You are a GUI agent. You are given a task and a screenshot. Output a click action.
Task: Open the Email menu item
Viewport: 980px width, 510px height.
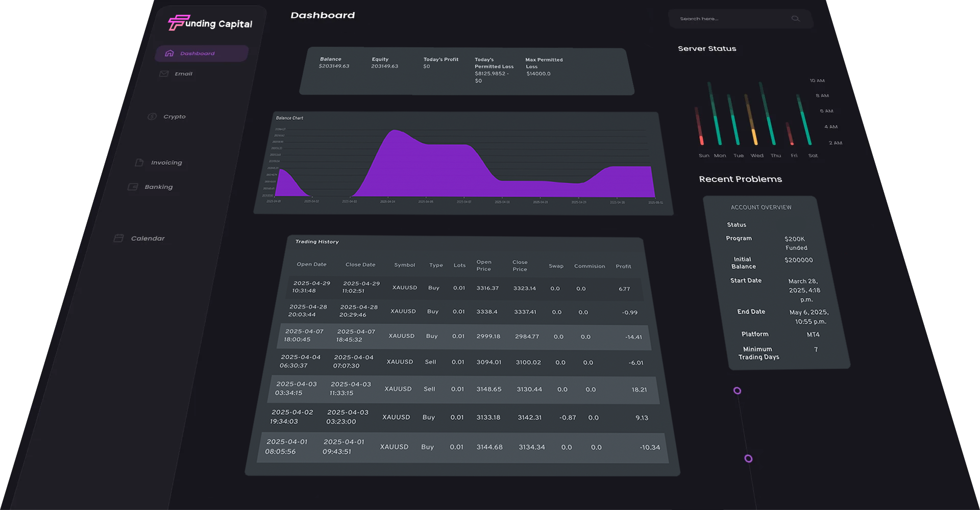tap(183, 74)
